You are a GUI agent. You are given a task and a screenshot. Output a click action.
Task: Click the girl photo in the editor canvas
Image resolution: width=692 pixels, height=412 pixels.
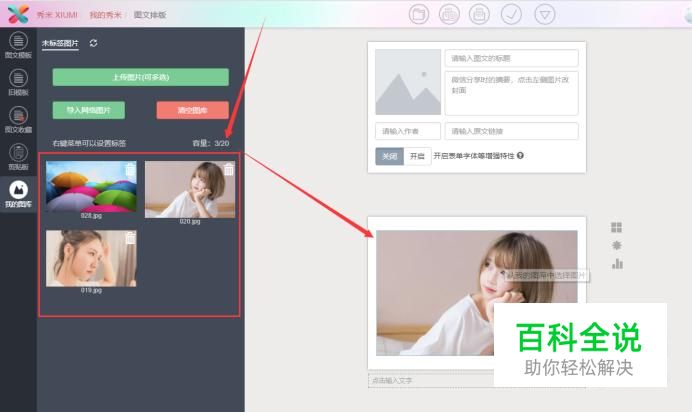[x=477, y=293]
